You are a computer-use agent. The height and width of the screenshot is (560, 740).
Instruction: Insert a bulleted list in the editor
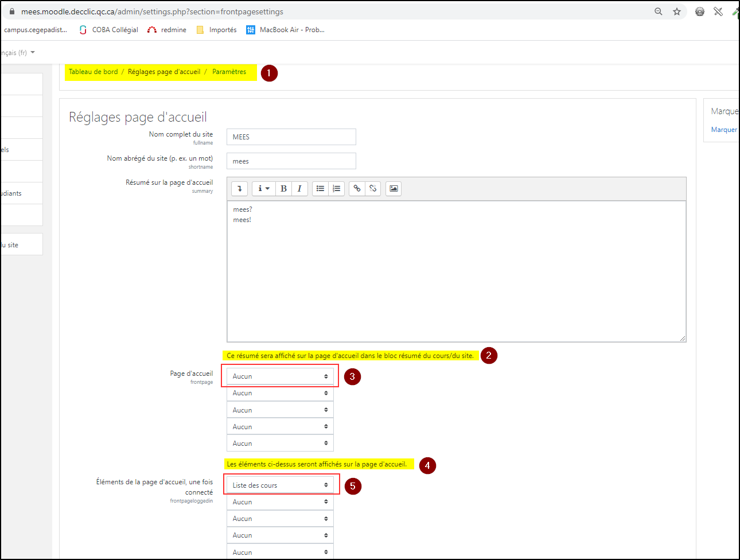(320, 189)
